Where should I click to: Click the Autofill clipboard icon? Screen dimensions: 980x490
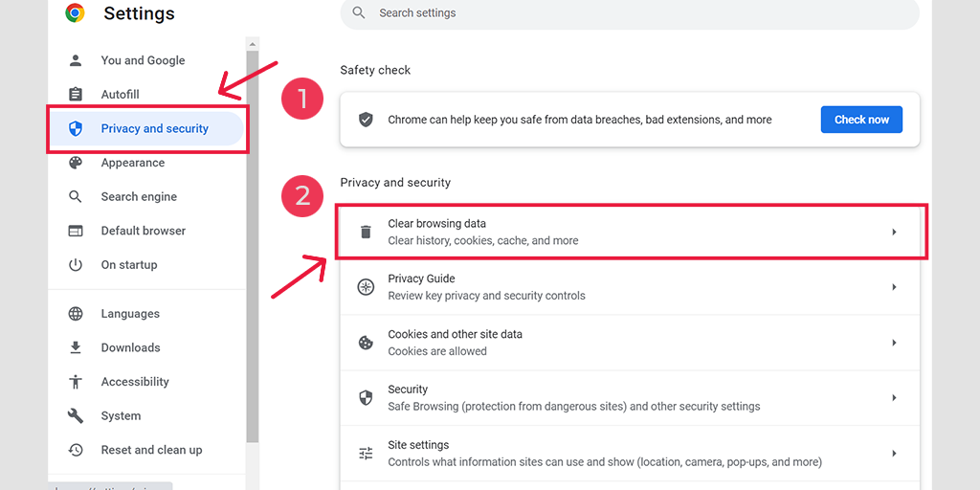pyautogui.click(x=76, y=95)
